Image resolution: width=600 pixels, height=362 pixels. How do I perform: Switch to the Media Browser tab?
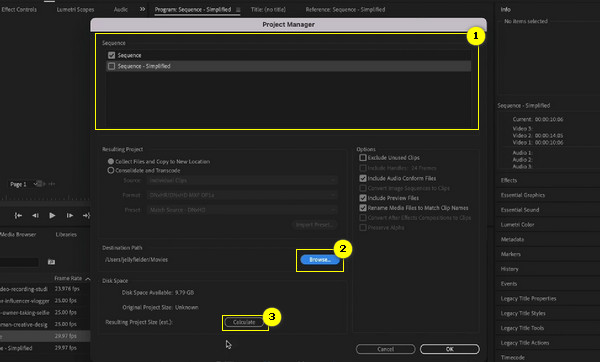point(18,235)
